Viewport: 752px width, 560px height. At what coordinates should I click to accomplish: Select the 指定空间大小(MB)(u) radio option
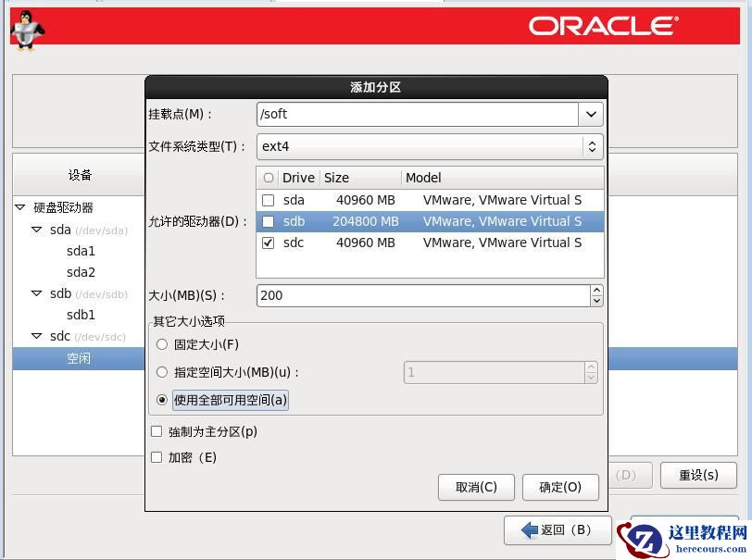click(162, 372)
